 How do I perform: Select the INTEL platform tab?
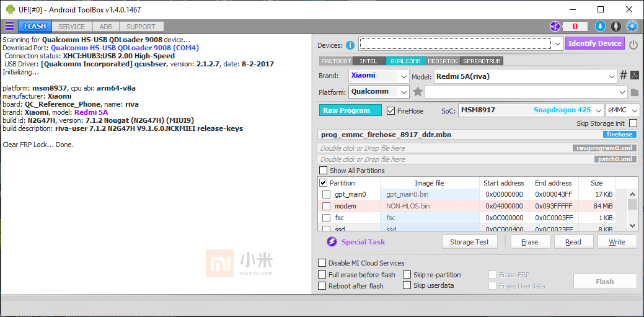(x=368, y=61)
